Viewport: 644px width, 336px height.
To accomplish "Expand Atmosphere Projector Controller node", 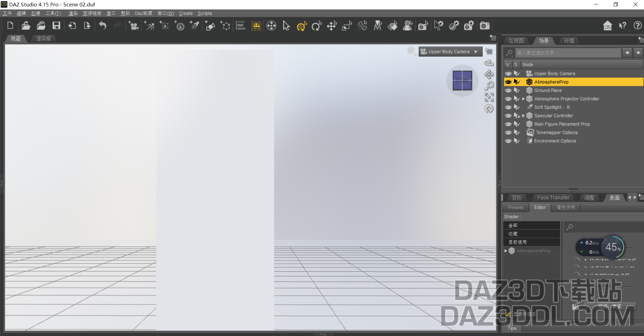I will point(523,99).
